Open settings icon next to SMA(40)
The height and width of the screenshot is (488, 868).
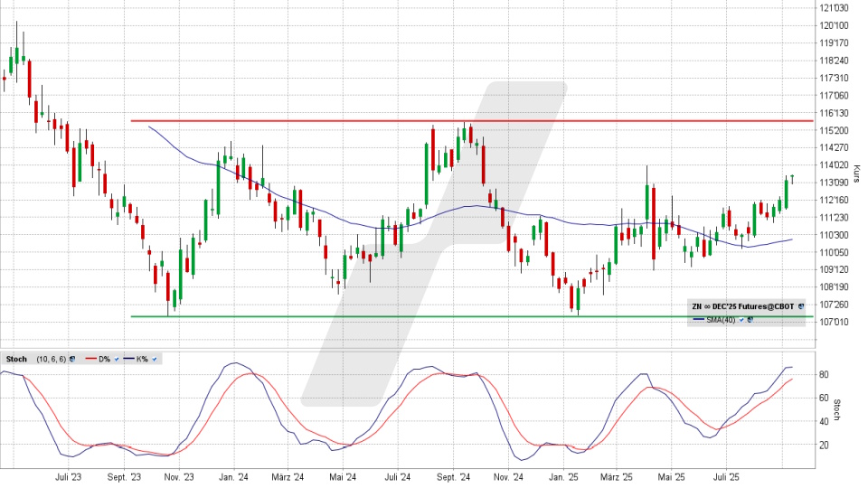[750, 320]
